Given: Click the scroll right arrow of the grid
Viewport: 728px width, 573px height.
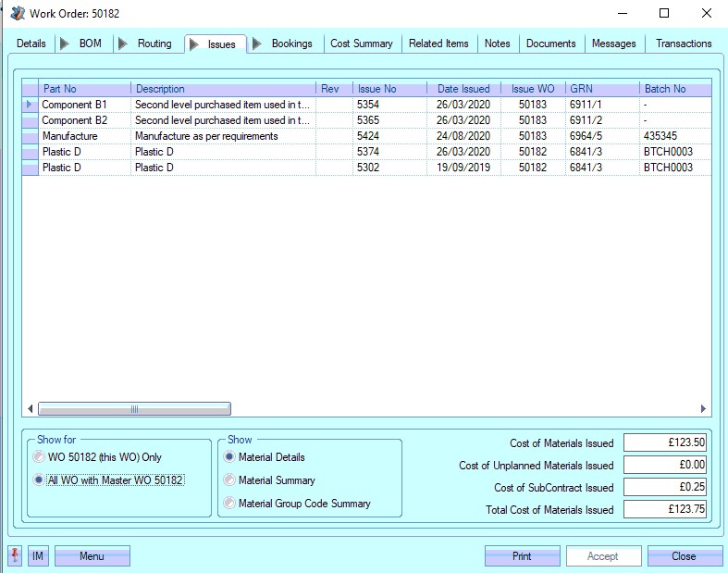Looking at the screenshot, I should pyautogui.click(x=703, y=409).
